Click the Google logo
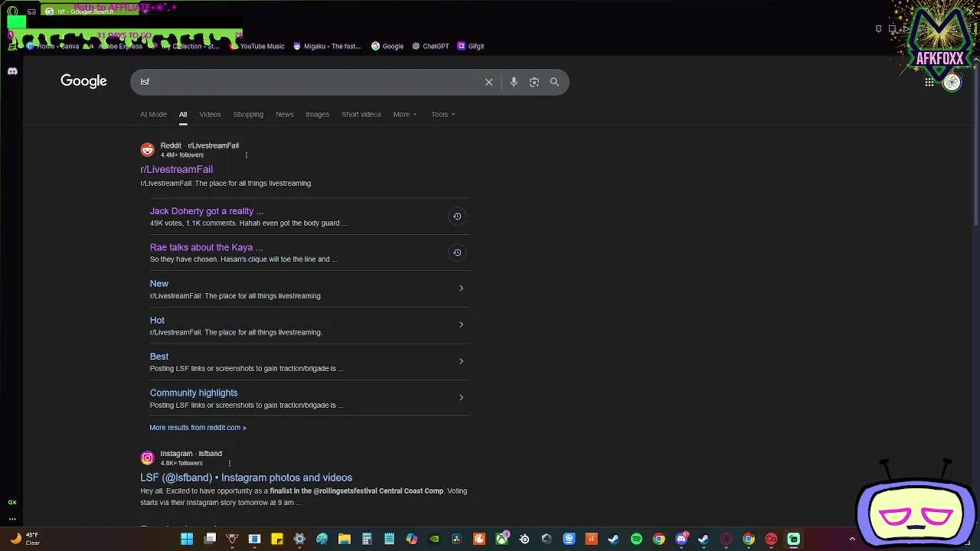This screenshot has height=551, width=980. point(83,81)
